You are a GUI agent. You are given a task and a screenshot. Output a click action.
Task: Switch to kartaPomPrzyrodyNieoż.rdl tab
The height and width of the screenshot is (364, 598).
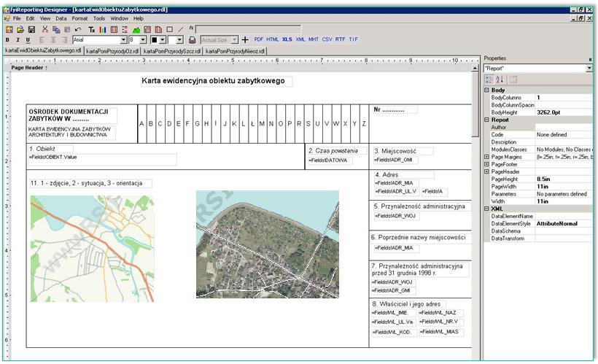click(x=235, y=51)
